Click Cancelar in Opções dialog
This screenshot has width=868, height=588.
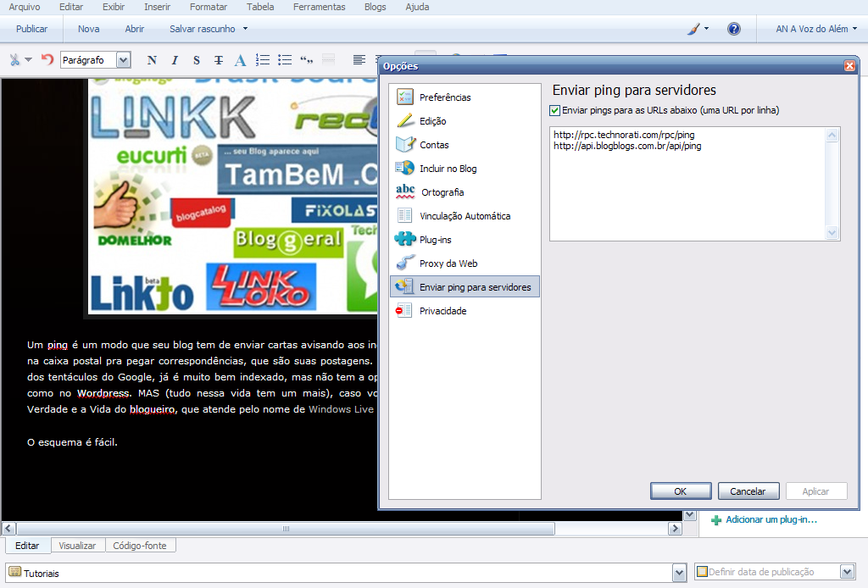coord(748,491)
